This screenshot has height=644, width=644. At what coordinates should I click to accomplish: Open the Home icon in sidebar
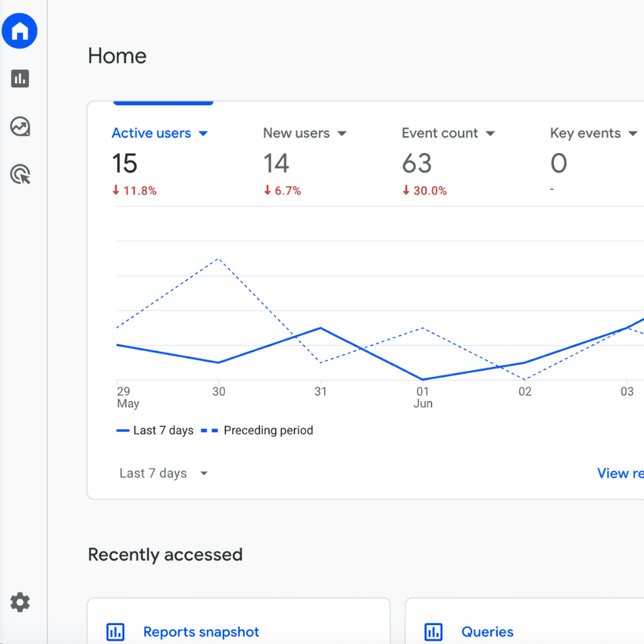click(19, 31)
